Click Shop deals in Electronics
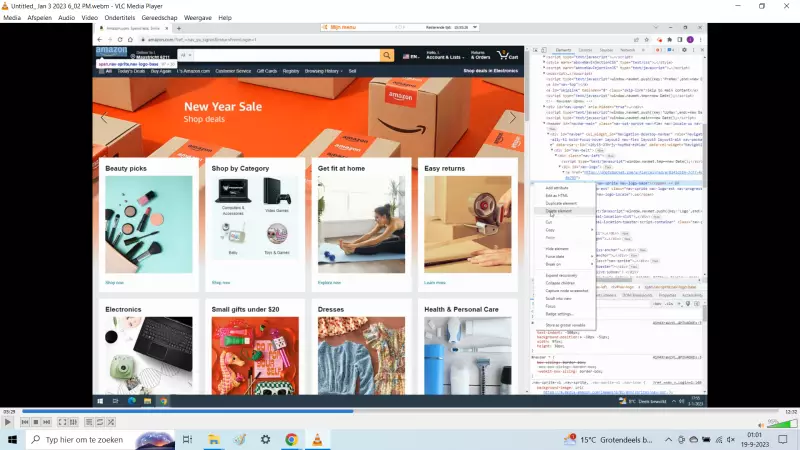800x450 pixels. coord(490,71)
